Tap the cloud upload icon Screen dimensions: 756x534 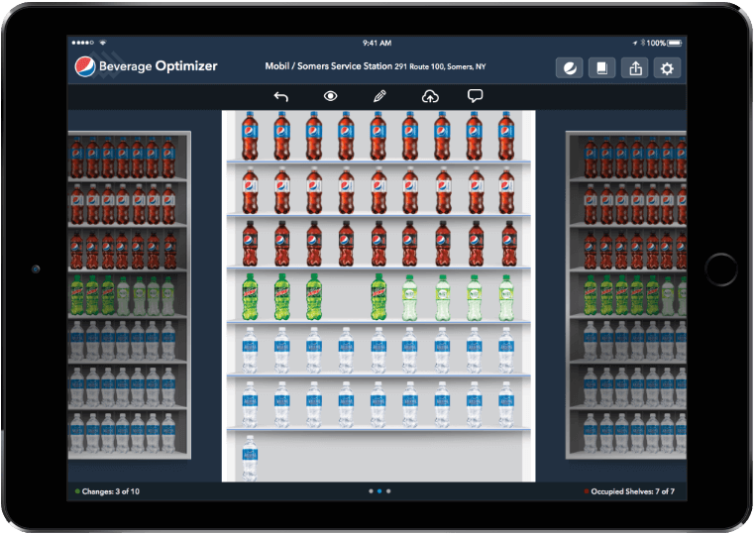[x=430, y=96]
